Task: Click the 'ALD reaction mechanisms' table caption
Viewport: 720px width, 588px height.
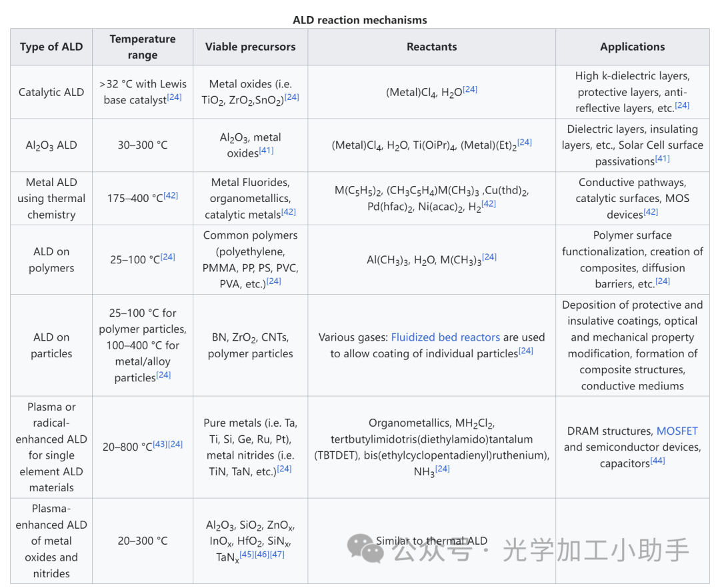Action: click(x=360, y=20)
